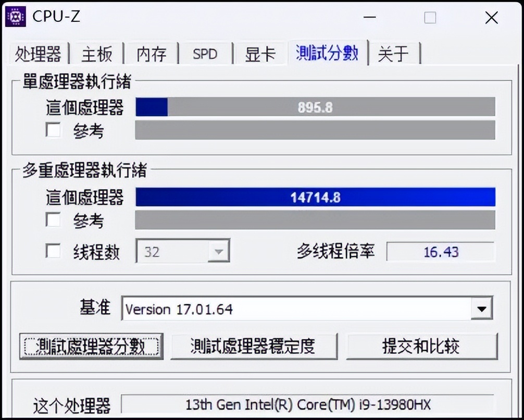
Task: Select the 内存 (Memory) tab
Action: pyautogui.click(x=151, y=54)
